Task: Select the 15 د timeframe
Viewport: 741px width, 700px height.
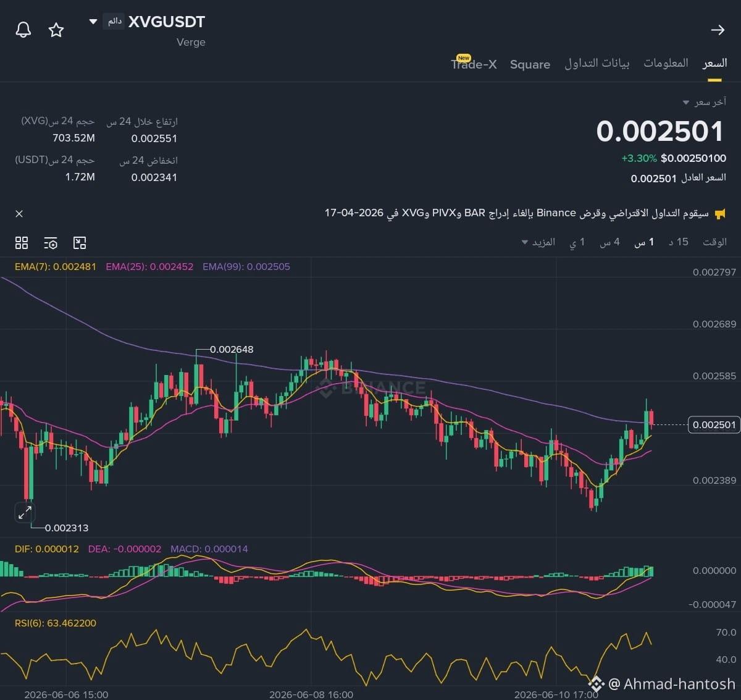Action: click(x=679, y=242)
